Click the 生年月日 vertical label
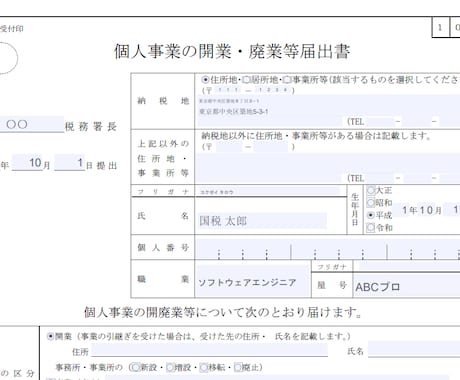The image size is (460, 380). 355,209
